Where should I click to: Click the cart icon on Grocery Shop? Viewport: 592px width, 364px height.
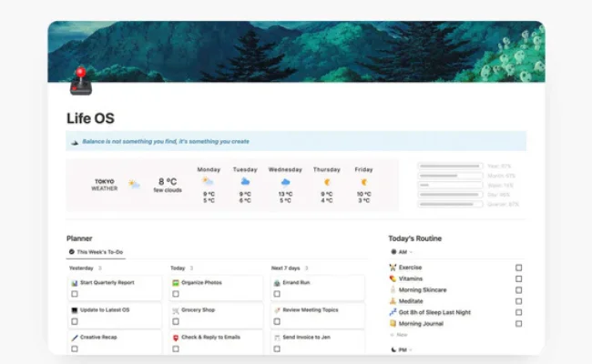tap(176, 310)
